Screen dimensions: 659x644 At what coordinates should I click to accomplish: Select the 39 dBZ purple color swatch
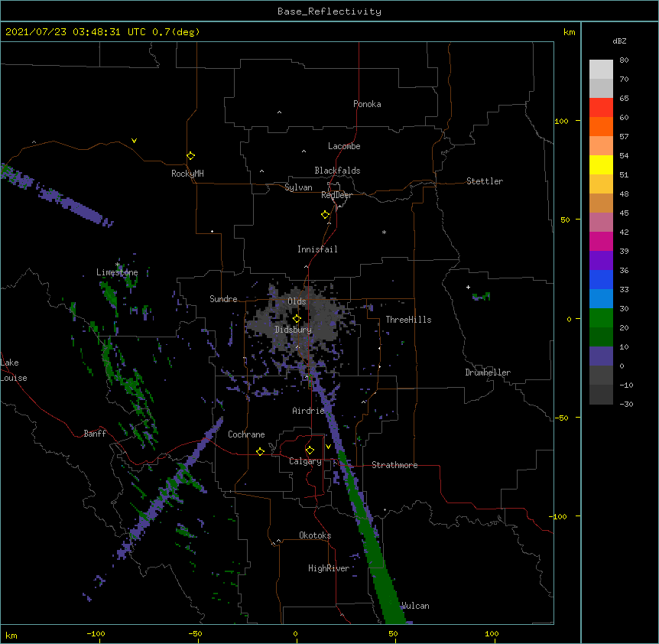(x=601, y=260)
